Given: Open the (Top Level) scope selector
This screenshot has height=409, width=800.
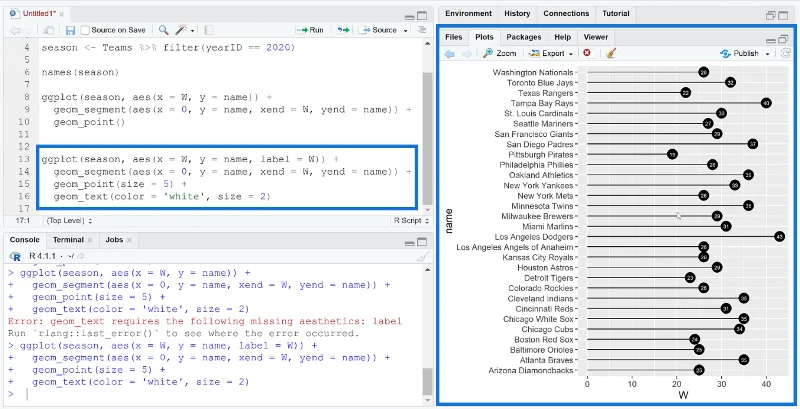Looking at the screenshot, I should 69,221.
